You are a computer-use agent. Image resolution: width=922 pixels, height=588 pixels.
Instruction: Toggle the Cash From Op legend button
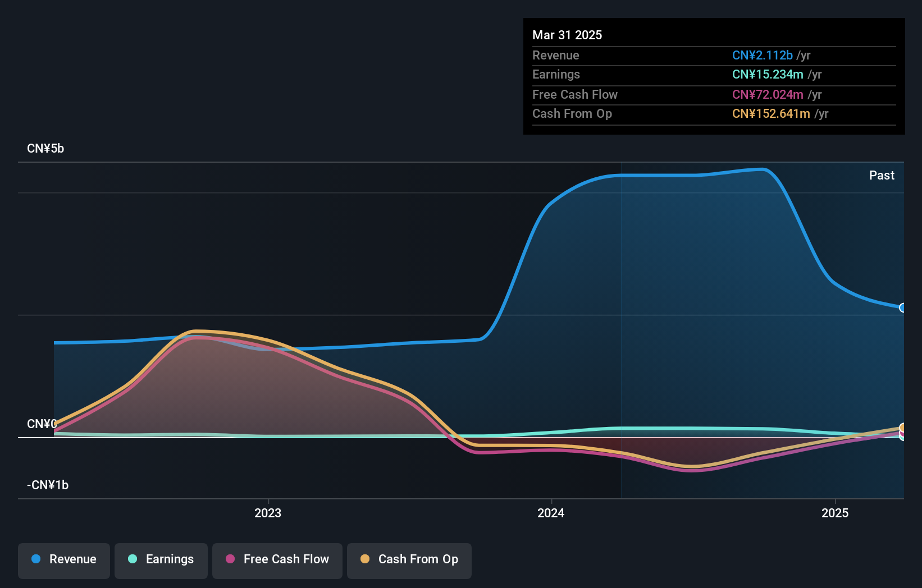click(409, 561)
